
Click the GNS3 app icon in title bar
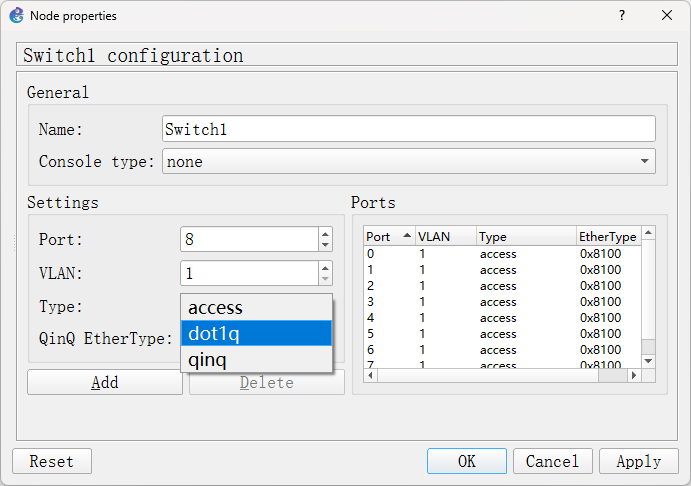click(x=16, y=16)
